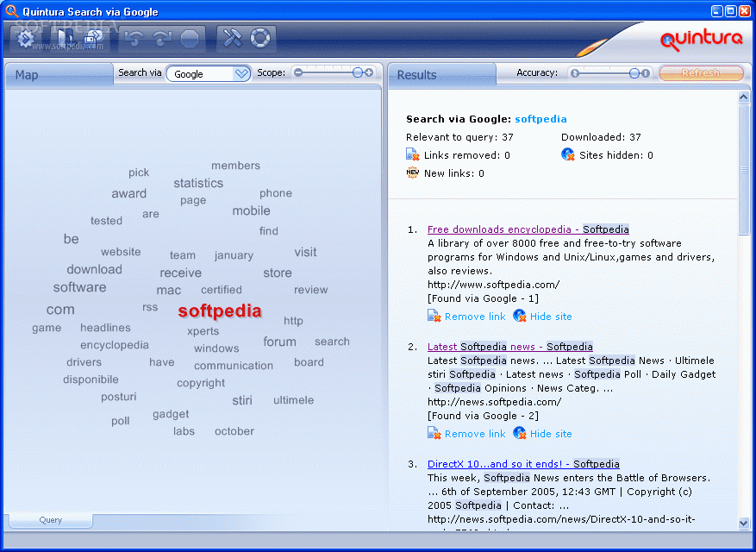Image resolution: width=756 pixels, height=552 pixels.
Task: Select the word 'phone' in the map
Action: [276, 194]
